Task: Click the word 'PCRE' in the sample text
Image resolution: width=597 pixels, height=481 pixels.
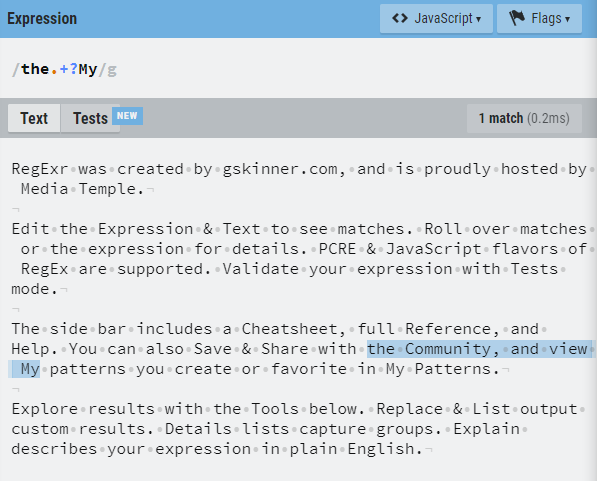Action: click(337, 249)
